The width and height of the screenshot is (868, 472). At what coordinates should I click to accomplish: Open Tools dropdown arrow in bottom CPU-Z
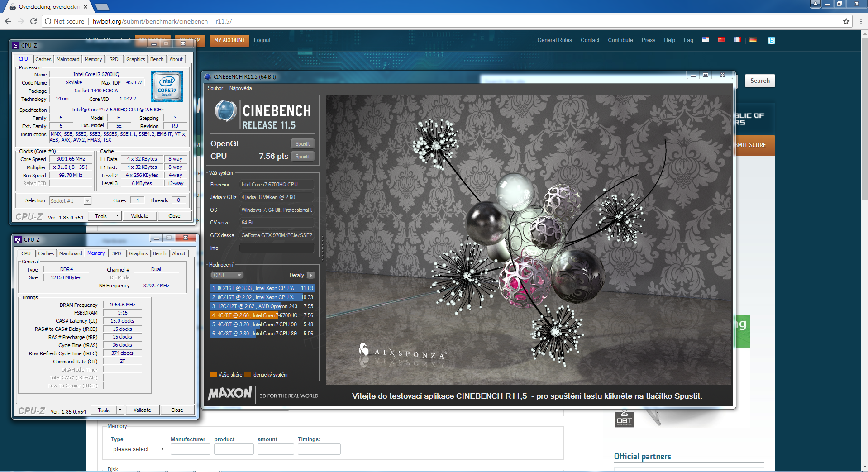(x=120, y=410)
